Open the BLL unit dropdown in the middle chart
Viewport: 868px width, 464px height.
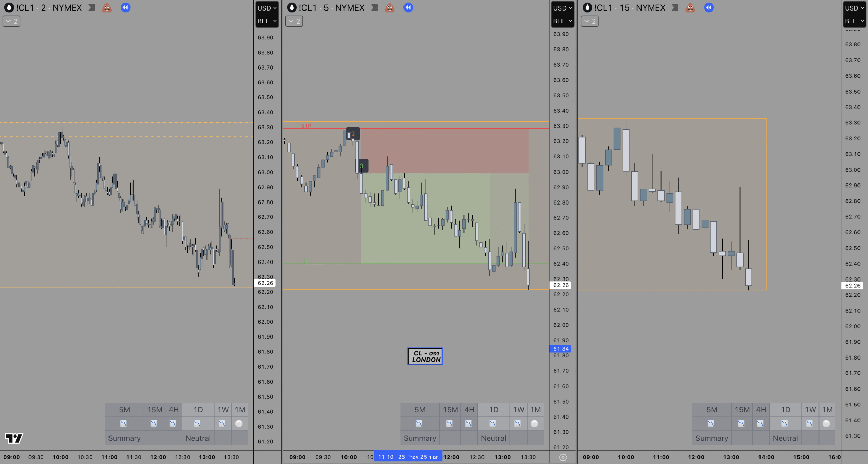(x=563, y=21)
